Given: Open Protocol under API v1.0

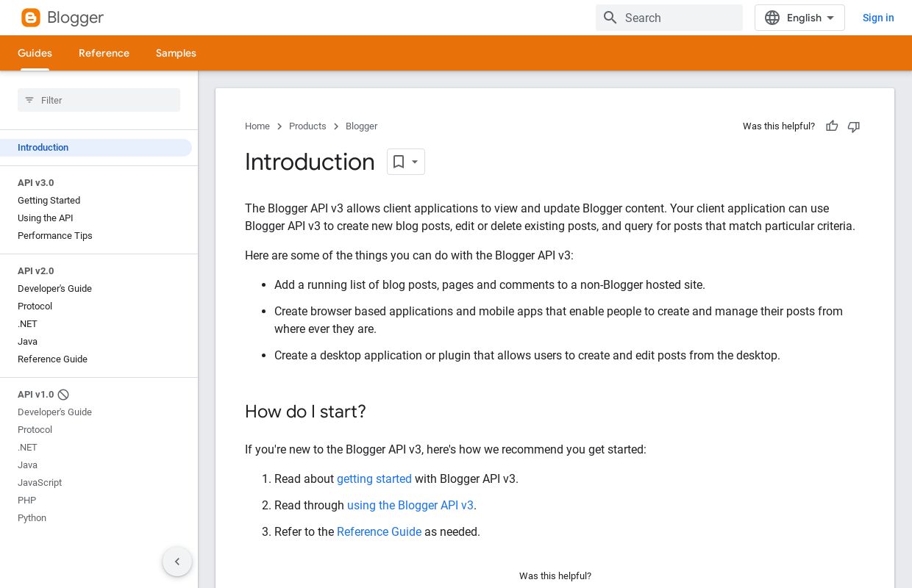Looking at the screenshot, I should [35, 430].
